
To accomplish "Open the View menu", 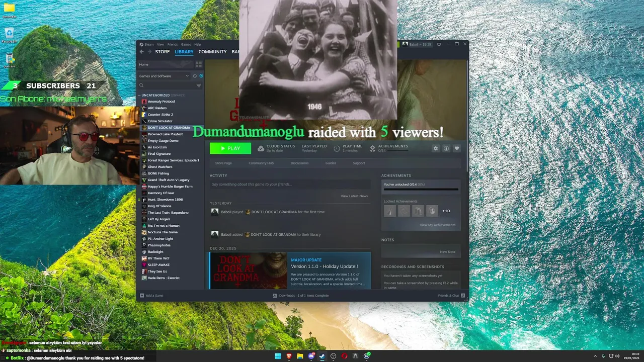I will pos(160,44).
